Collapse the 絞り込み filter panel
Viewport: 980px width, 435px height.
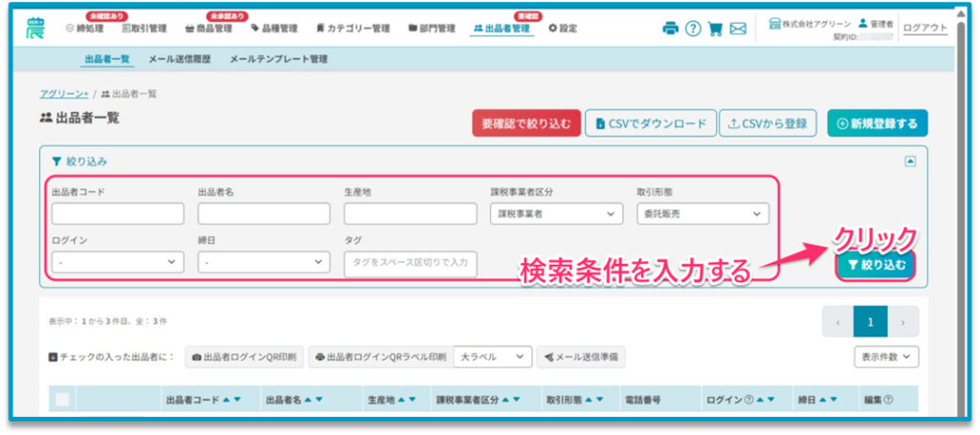point(910,162)
